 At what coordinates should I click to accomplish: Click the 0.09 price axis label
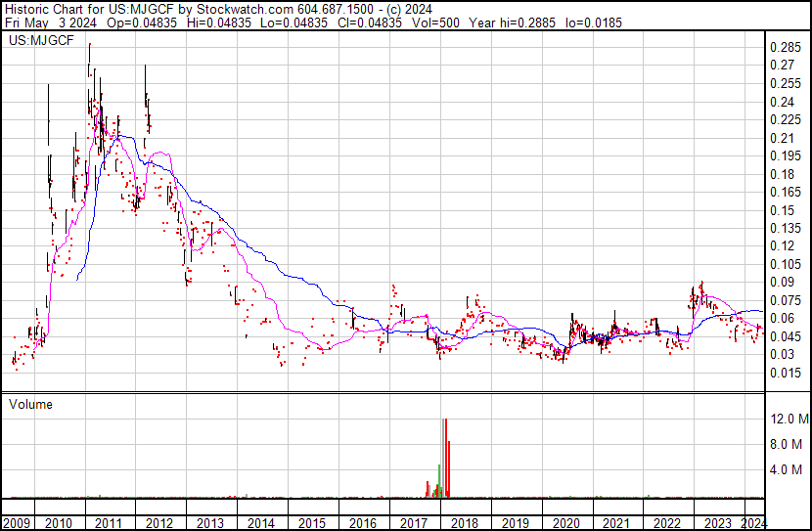(782, 282)
